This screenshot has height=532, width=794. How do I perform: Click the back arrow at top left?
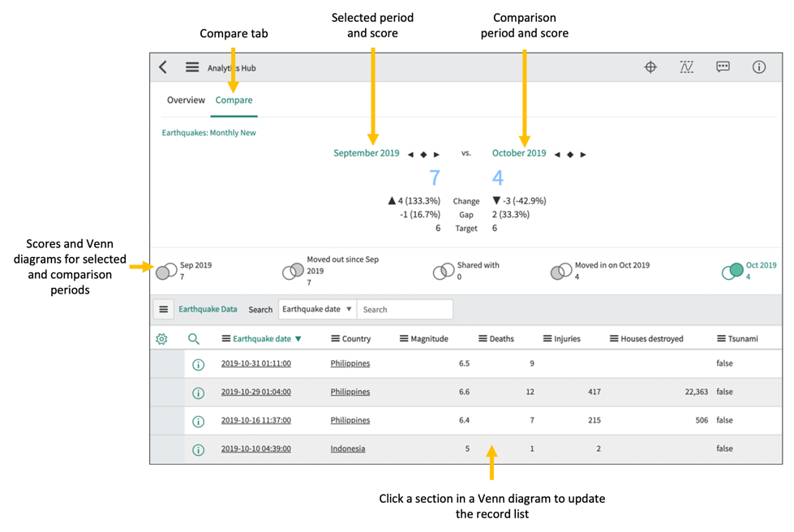(162, 66)
